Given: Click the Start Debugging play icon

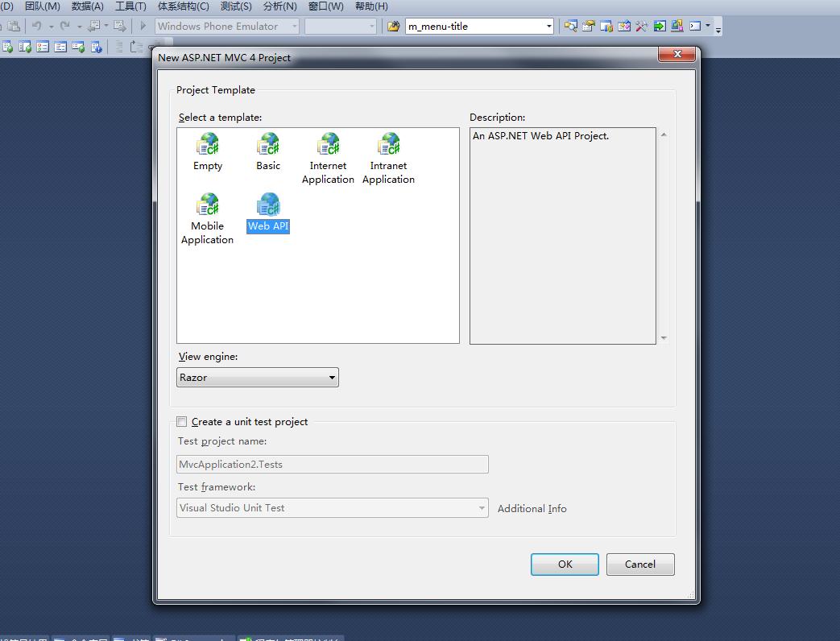Looking at the screenshot, I should pyautogui.click(x=143, y=26).
